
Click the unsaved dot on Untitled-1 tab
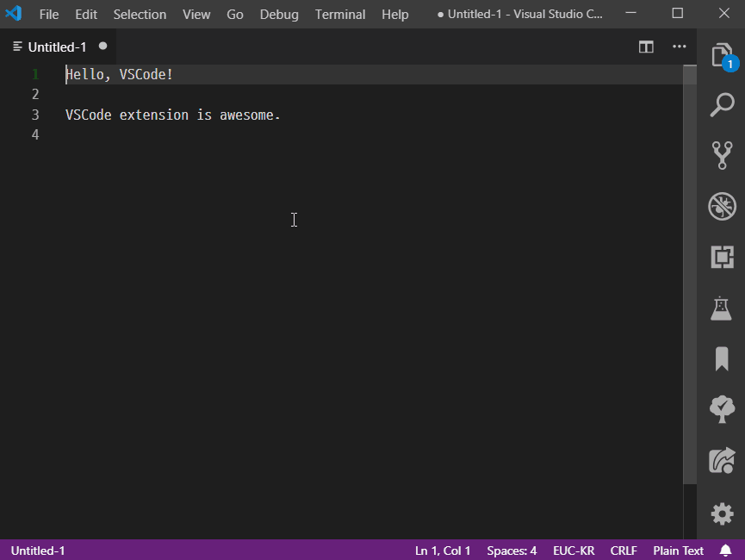tap(102, 47)
